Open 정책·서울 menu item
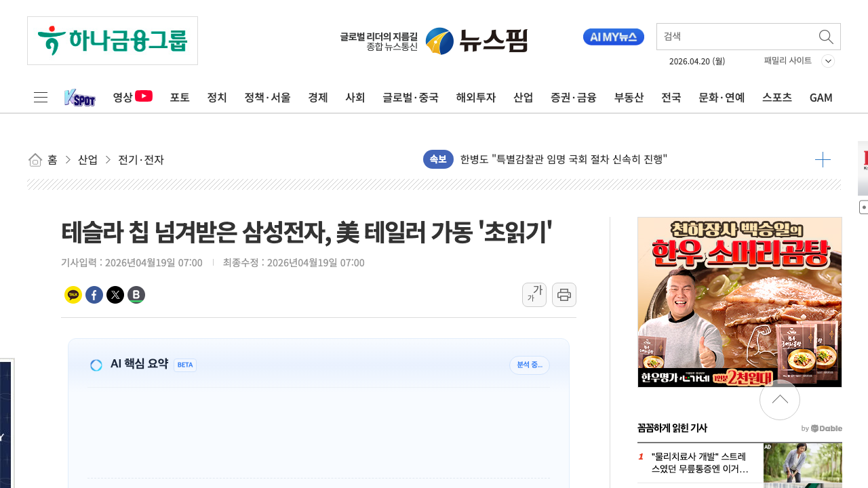The width and height of the screenshot is (868, 488). [x=268, y=98]
